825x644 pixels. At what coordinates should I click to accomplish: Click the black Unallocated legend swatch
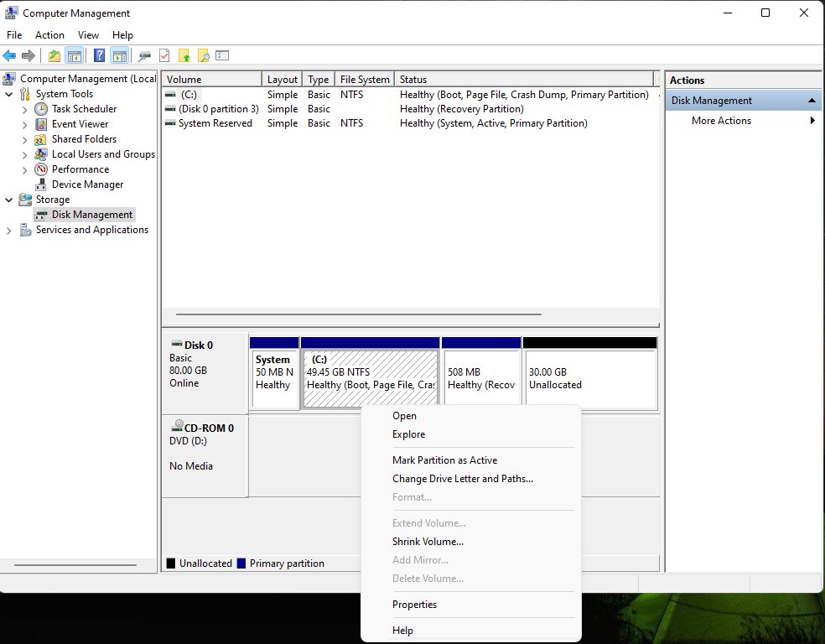(170, 563)
